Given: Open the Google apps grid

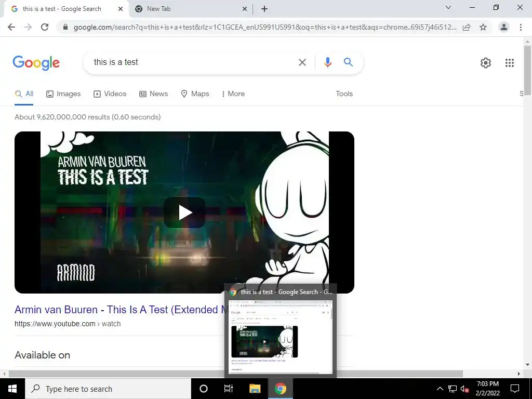Looking at the screenshot, I should point(509,63).
